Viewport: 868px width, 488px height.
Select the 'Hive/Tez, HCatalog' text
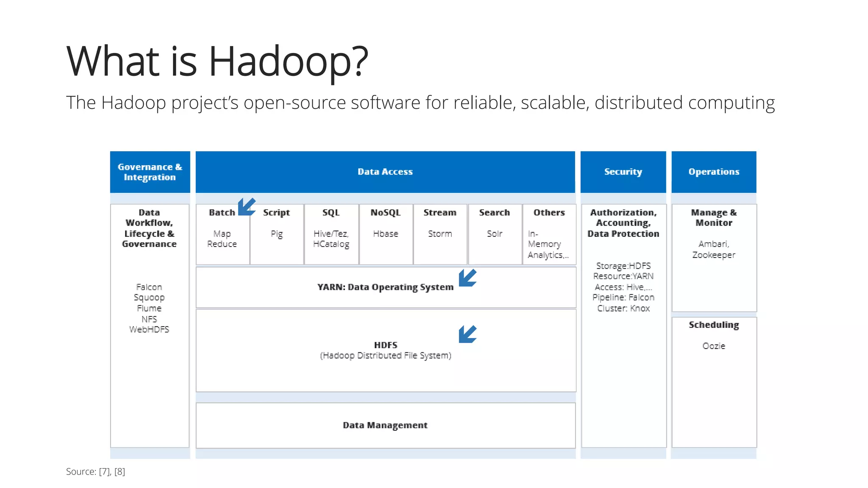pos(331,239)
